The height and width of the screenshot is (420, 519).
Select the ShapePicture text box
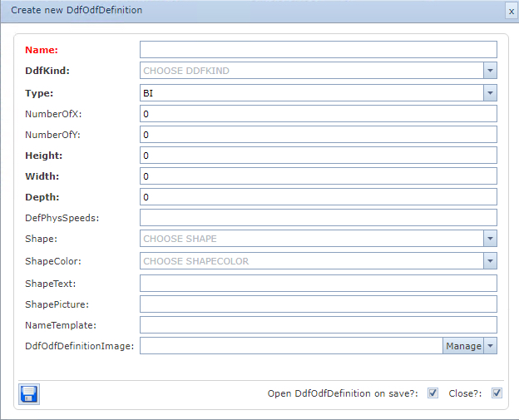pyautogui.click(x=318, y=304)
